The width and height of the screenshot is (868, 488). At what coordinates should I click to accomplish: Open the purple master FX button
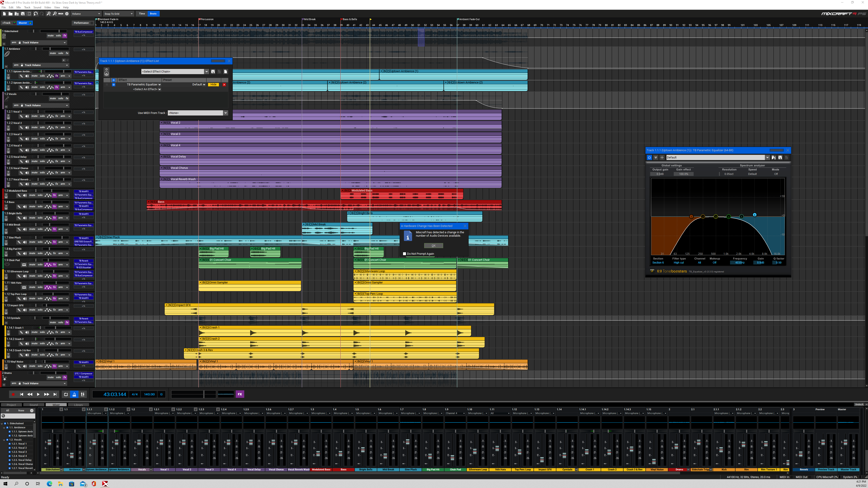click(x=240, y=394)
